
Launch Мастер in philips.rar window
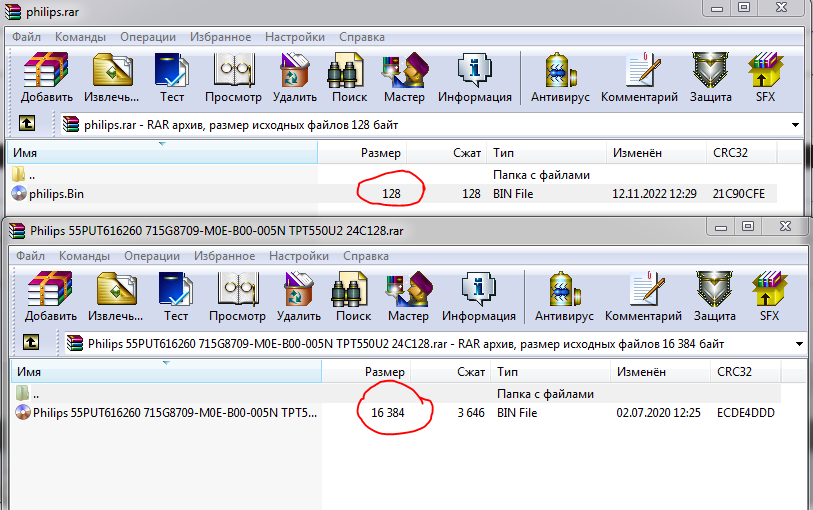pos(404,77)
